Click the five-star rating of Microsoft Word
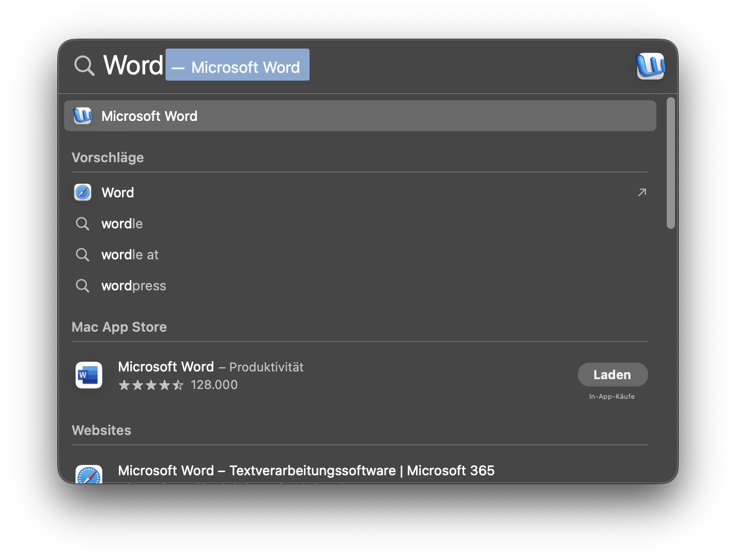This screenshot has height=560, width=736. [151, 385]
